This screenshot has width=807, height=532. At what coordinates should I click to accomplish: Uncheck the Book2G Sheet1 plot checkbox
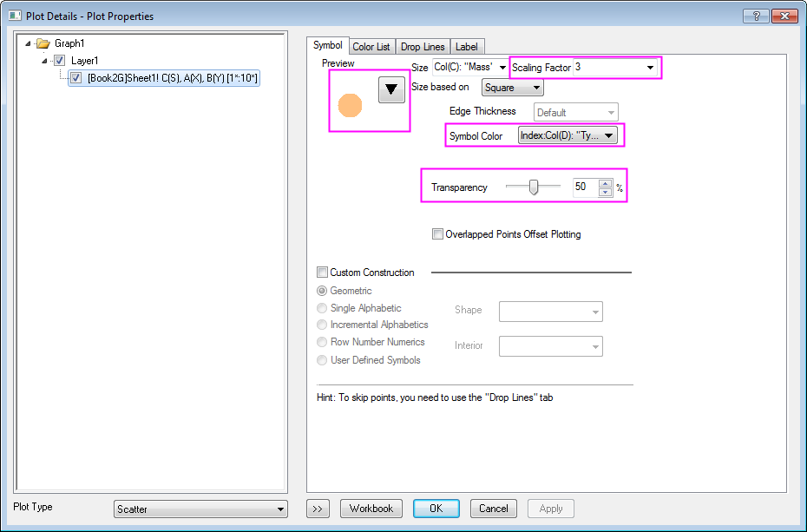76,78
